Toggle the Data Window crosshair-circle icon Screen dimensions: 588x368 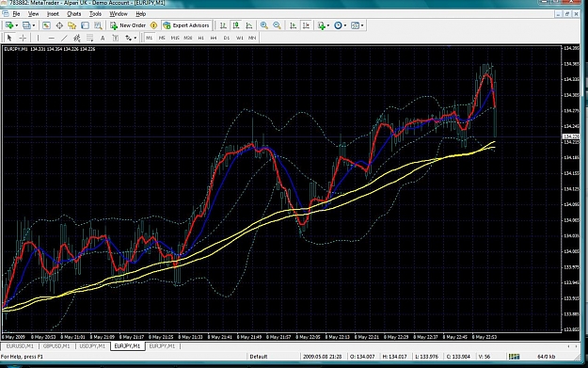(x=59, y=25)
